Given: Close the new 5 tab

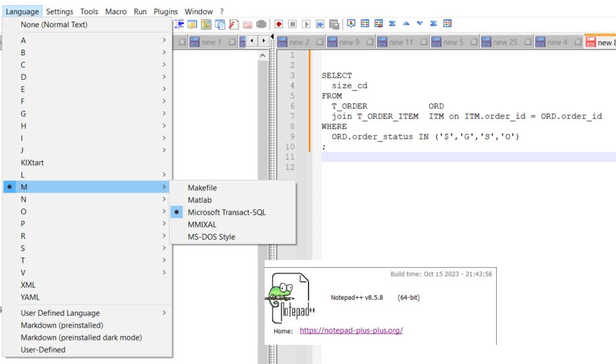Looking at the screenshot, I should coord(474,42).
